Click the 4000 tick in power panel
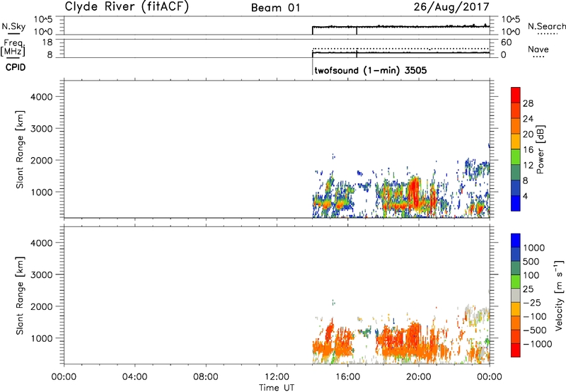 tap(42, 97)
